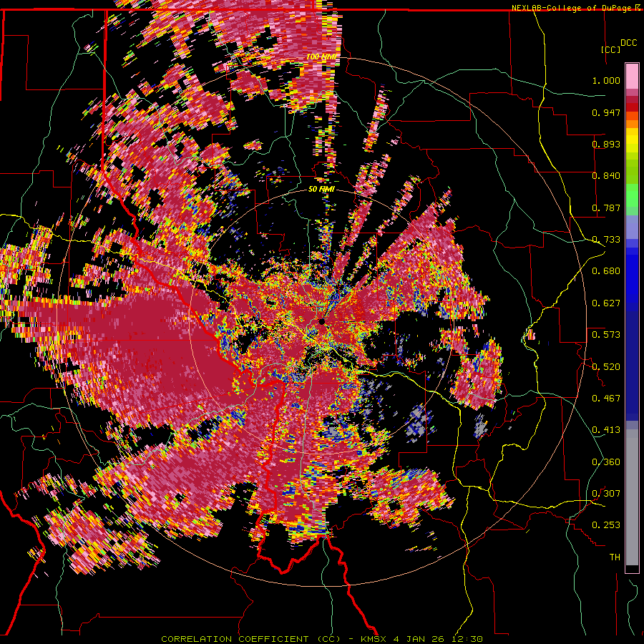This screenshot has height=644, width=644.
Task: Select the 0.573 scale value
Action: (x=606, y=335)
